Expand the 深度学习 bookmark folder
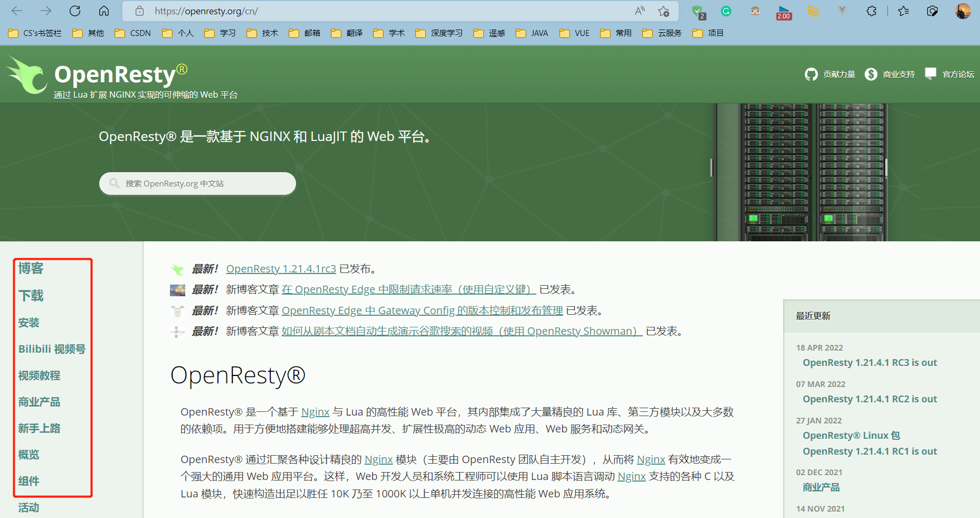 439,33
